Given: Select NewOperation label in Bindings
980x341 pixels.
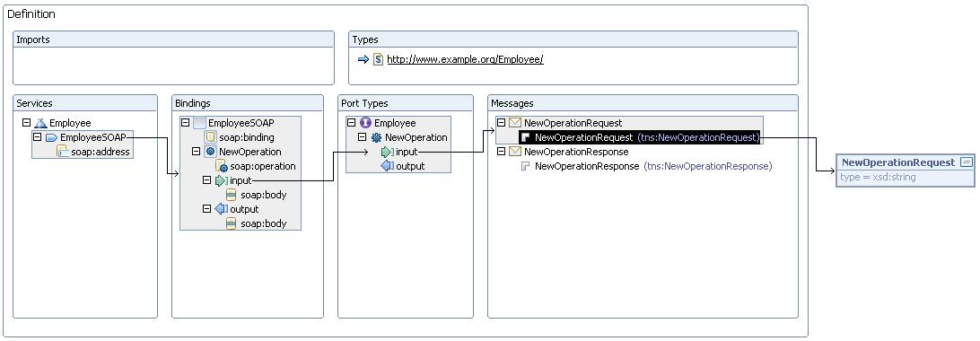Looking at the screenshot, I should tap(250, 152).
